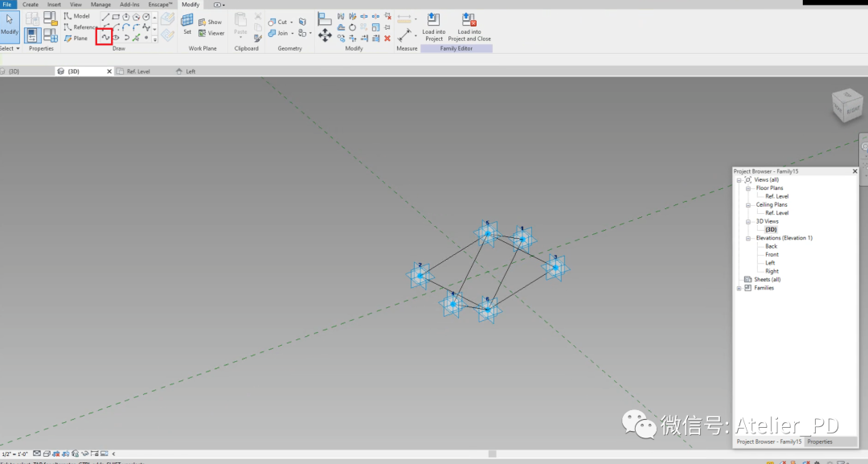Collapse Elevations (Elevation 1) node

click(748, 238)
